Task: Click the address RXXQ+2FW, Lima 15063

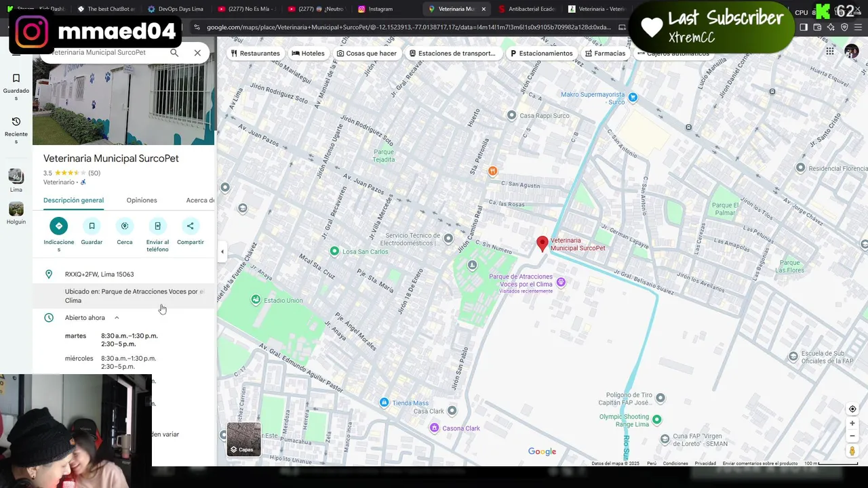Action: coord(99,274)
